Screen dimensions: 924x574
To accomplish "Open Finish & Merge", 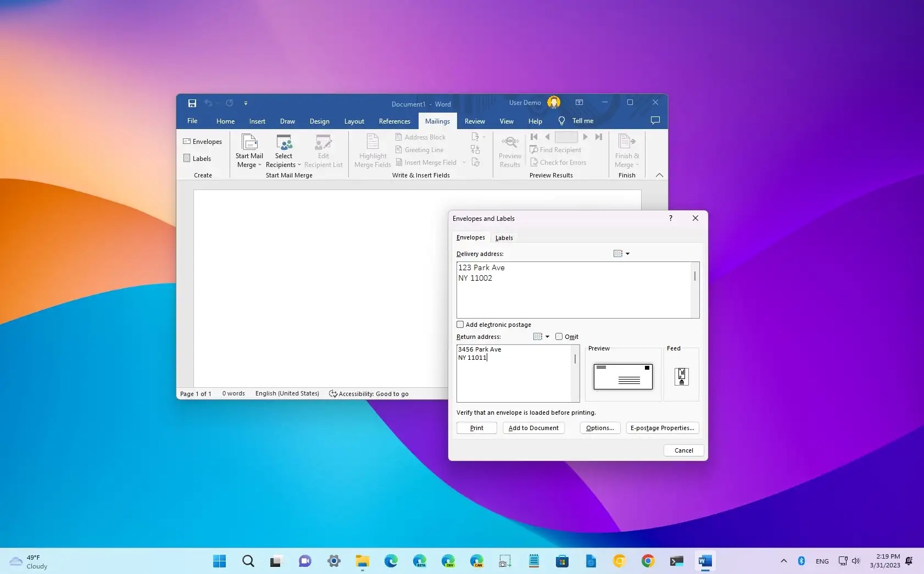I will [x=627, y=149].
